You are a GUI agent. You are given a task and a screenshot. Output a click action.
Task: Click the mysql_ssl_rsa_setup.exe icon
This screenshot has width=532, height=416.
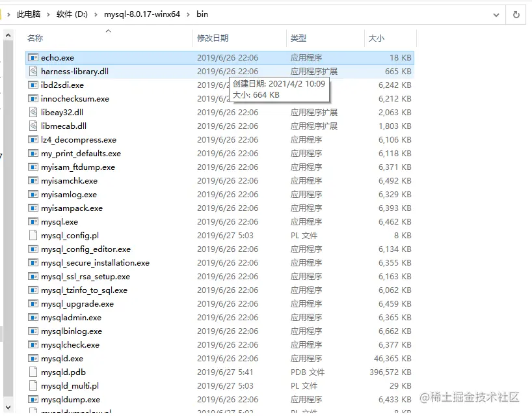33,277
